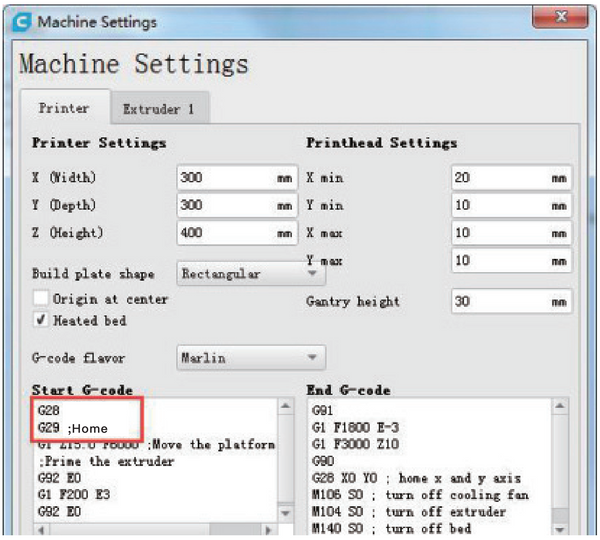The height and width of the screenshot is (540, 600).
Task: Edit the Gantry height field
Action: (x=510, y=301)
